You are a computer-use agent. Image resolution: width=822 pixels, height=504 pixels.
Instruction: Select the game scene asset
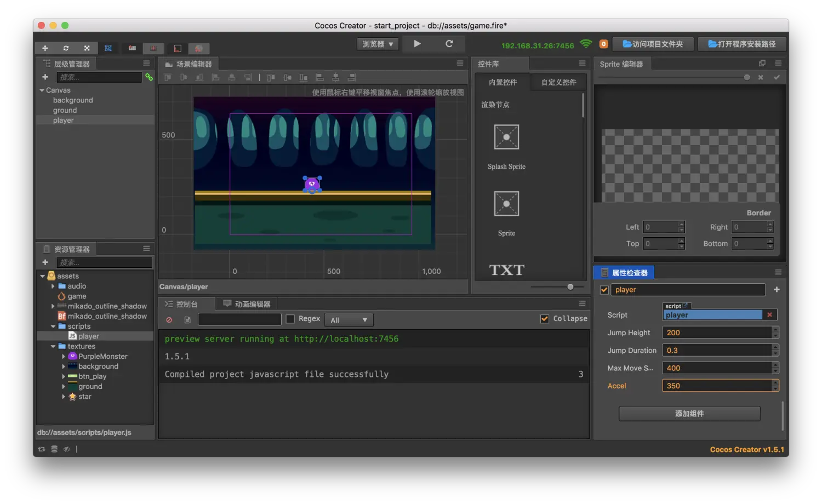click(77, 296)
